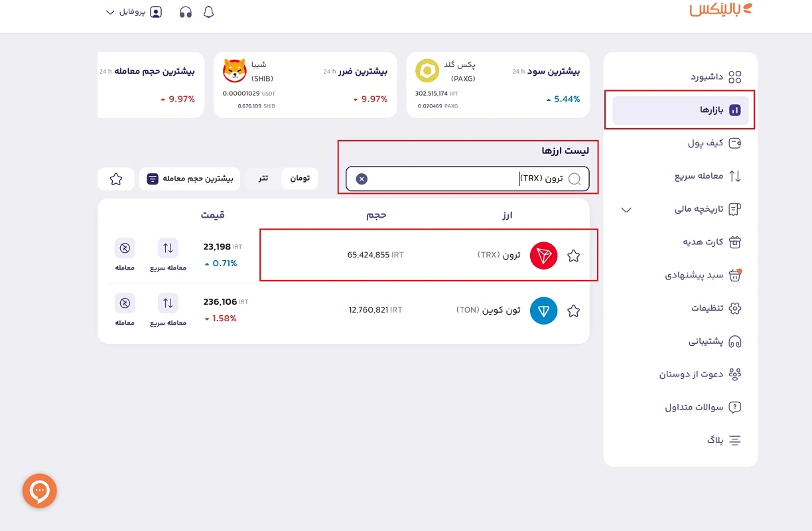Expand the پروفایل profile dropdown

point(134,12)
